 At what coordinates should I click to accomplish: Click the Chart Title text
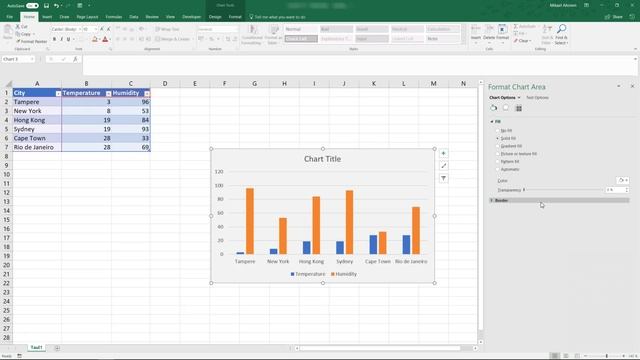[322, 159]
